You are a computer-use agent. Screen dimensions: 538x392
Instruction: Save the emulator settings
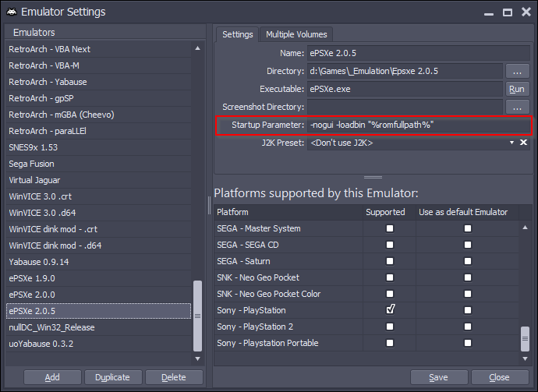[439, 377]
